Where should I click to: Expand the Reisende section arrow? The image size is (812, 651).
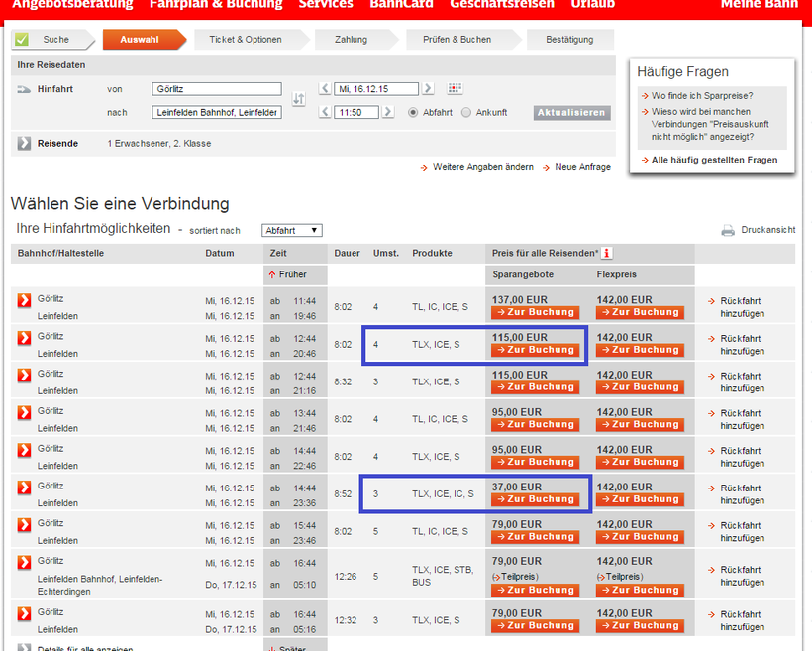(x=25, y=144)
